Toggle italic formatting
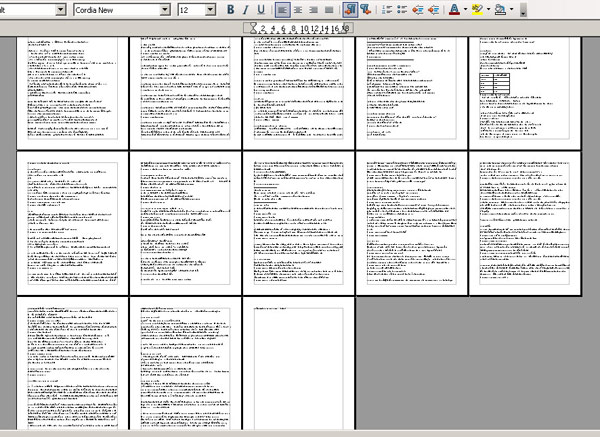This screenshot has height=437, width=600. pyautogui.click(x=246, y=9)
